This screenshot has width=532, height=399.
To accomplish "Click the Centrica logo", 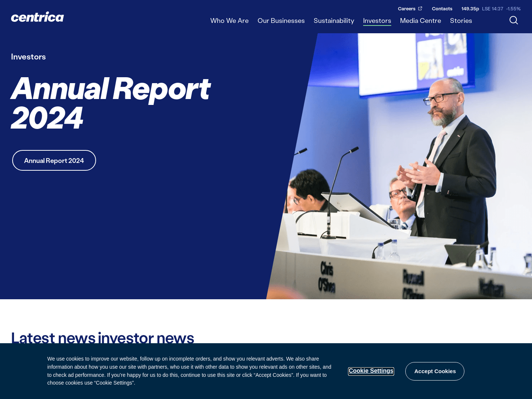I will tap(37, 17).
